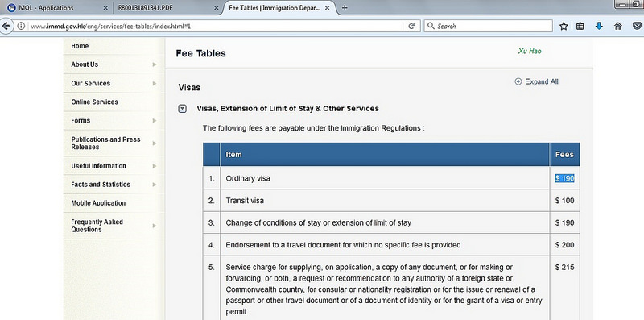Bookmark this page with star icon
Screen dimensions: 644x320
[563, 27]
